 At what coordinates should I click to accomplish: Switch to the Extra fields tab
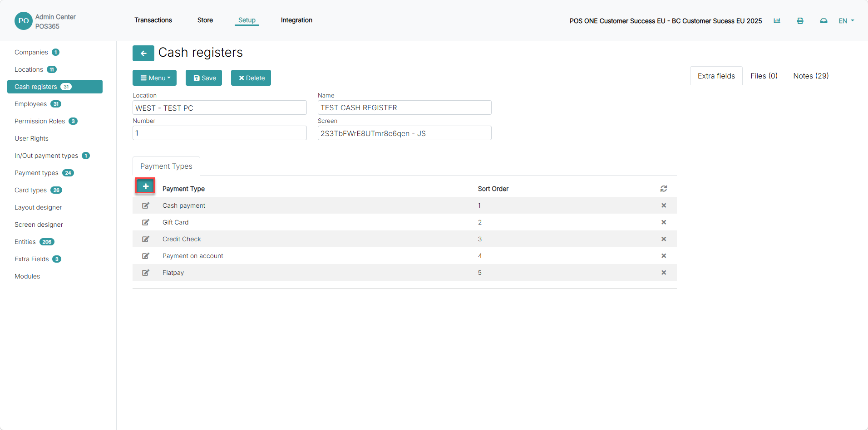[716, 76]
